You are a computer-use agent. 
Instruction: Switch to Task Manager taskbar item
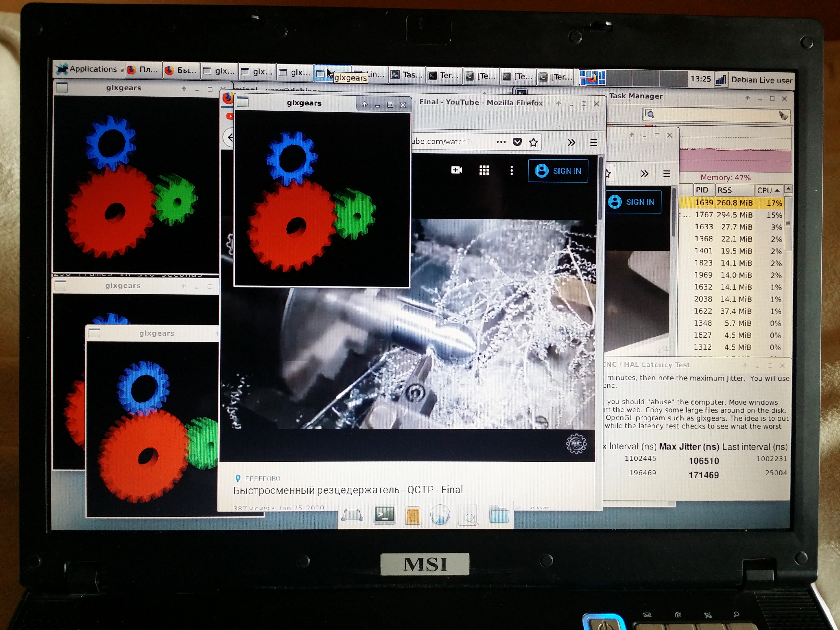[407, 75]
